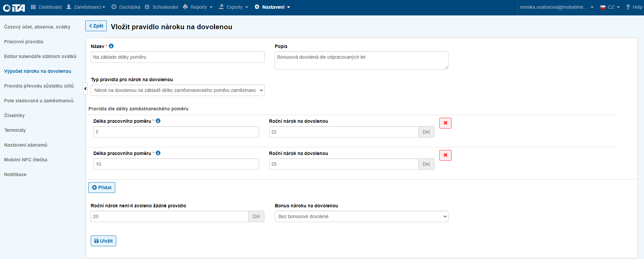This screenshot has height=259, width=644.
Task: Click Přidat to add a new rule
Action: point(102,188)
